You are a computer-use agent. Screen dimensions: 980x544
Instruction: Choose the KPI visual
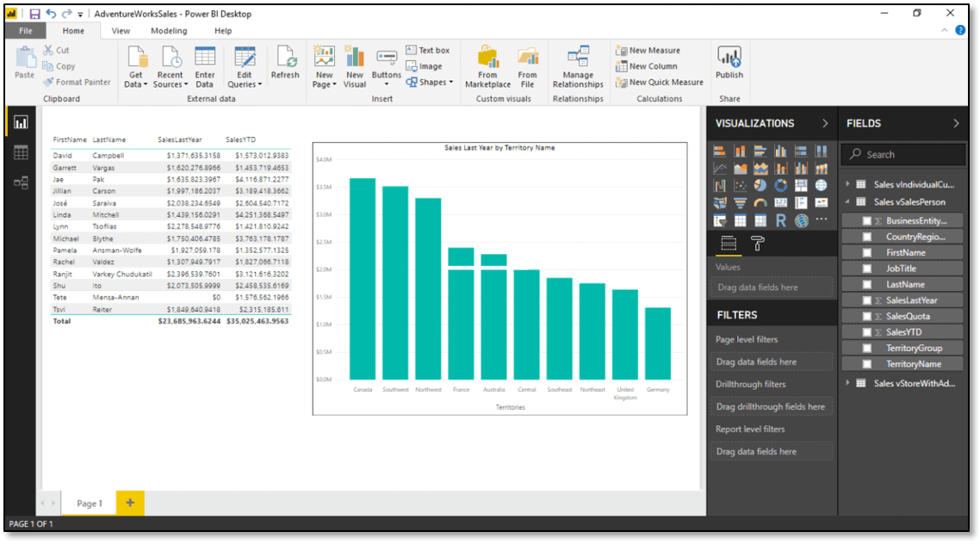pyautogui.click(x=822, y=203)
